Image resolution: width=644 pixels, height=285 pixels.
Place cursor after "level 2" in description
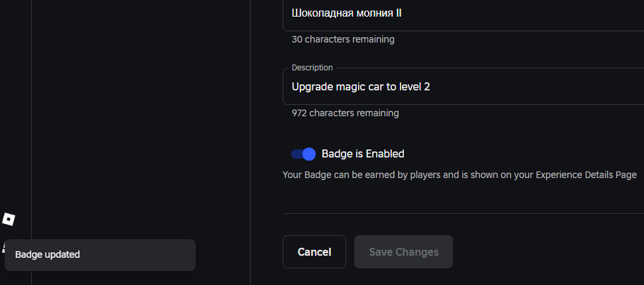(x=430, y=87)
